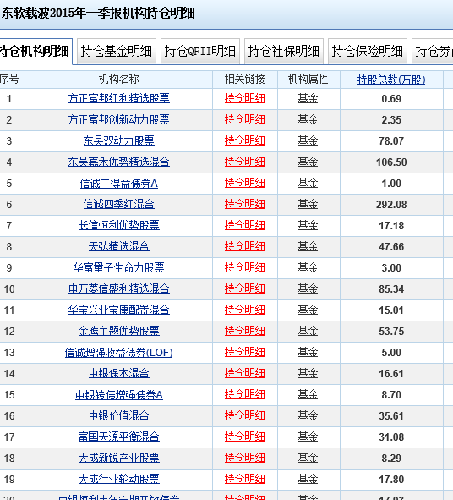Open 方正富邦红利精选股票 fund link
Image resolution: width=453 pixels, height=500 pixels.
tap(119, 98)
